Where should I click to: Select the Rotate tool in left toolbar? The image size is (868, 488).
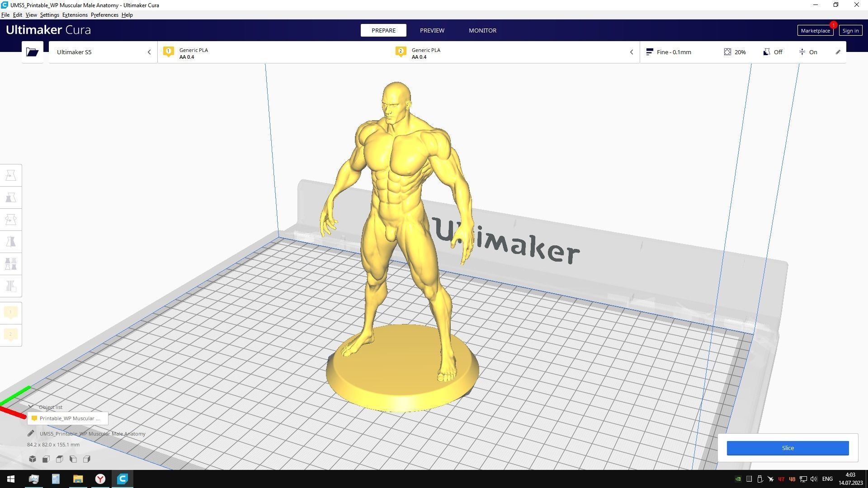pyautogui.click(x=11, y=220)
